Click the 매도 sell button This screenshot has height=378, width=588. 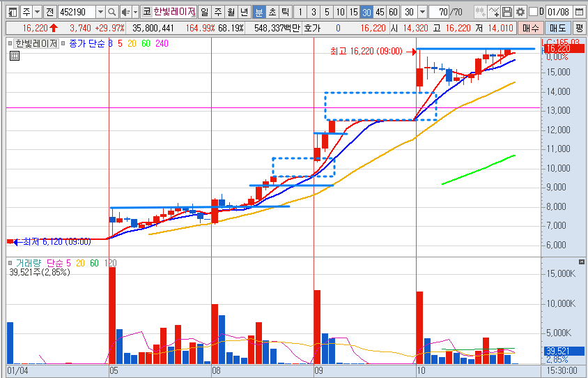558,28
